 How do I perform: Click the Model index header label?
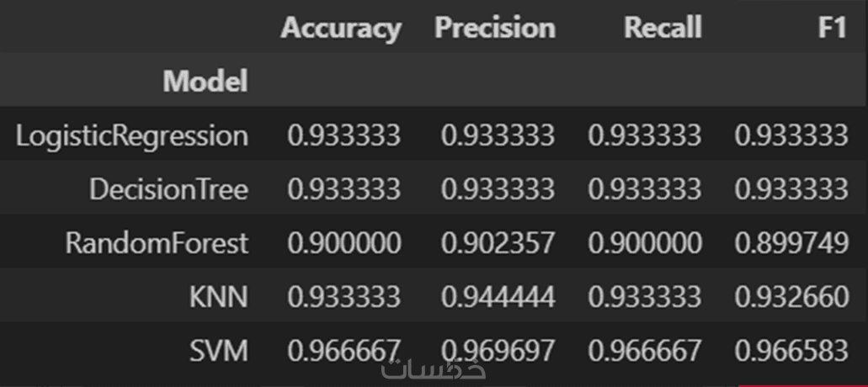tap(205, 82)
